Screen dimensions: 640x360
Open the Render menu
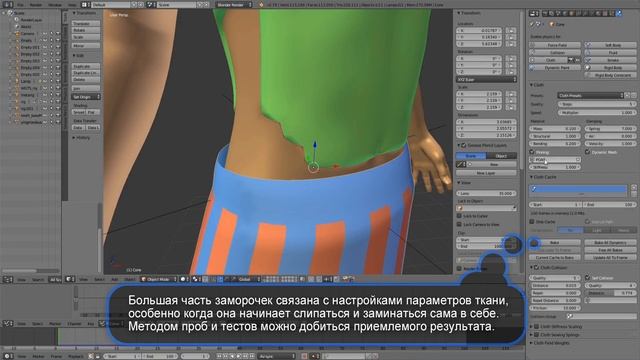[36, 5]
